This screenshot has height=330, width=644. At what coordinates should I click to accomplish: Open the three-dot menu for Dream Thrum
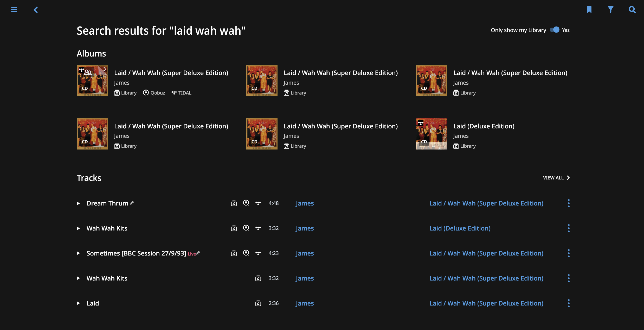pyautogui.click(x=569, y=203)
